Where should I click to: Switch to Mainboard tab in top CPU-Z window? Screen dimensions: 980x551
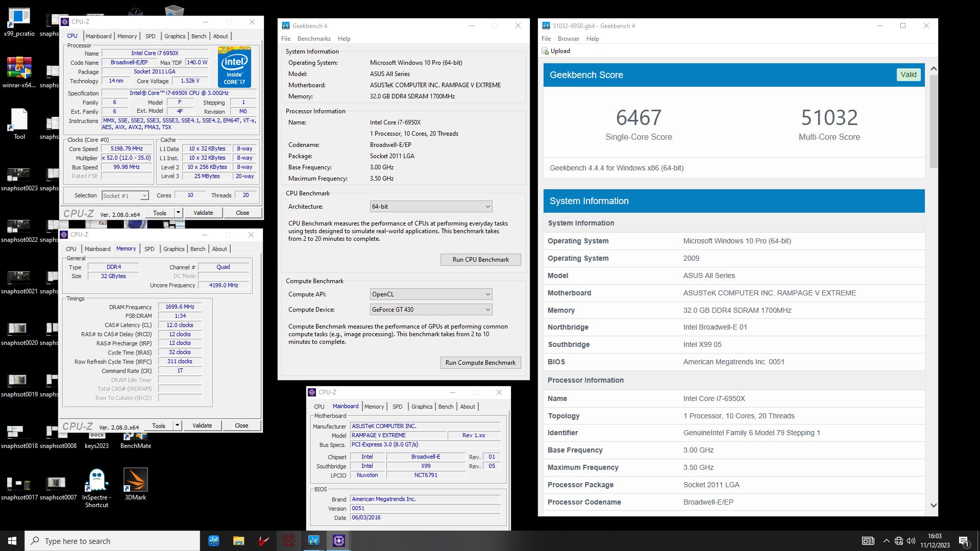(99, 36)
